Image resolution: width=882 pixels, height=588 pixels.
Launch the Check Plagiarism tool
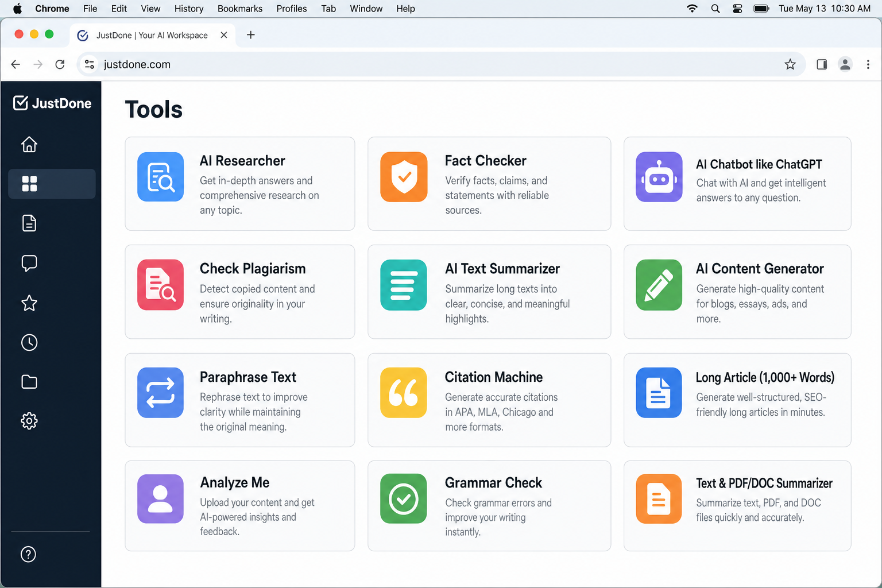click(239, 292)
